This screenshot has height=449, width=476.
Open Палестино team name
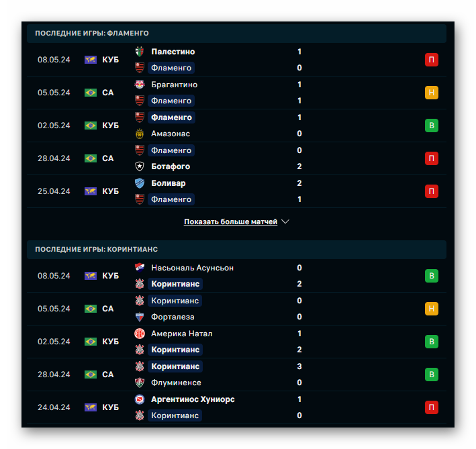[173, 52]
